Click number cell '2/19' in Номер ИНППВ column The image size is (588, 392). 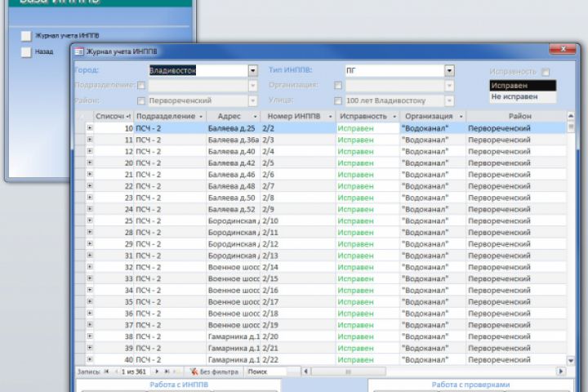(x=298, y=325)
